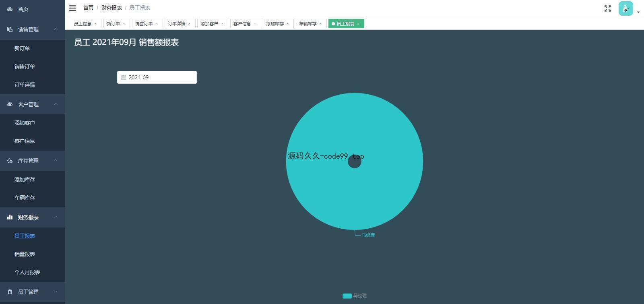Click the 马经理 legend text
The width and height of the screenshot is (644, 304).
[x=360, y=296]
